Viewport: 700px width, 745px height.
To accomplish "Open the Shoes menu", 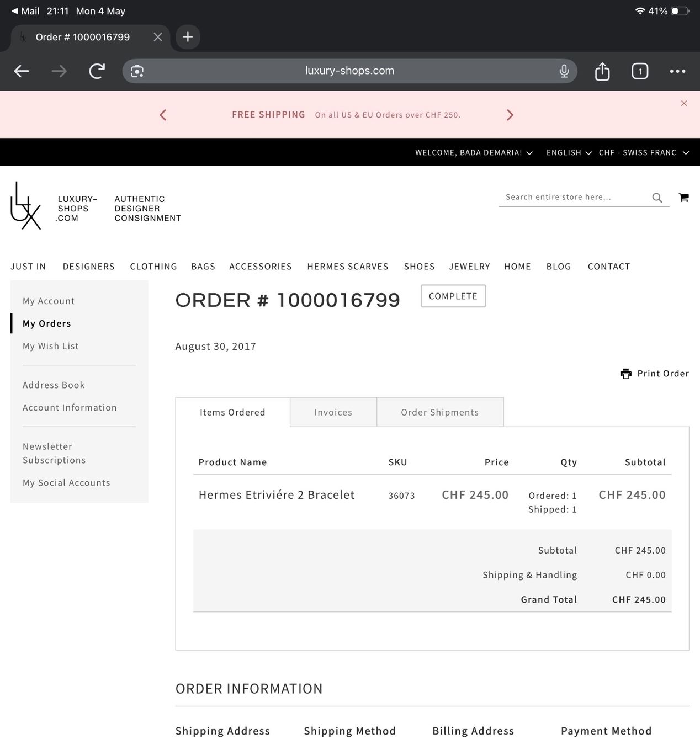I will click(x=419, y=267).
